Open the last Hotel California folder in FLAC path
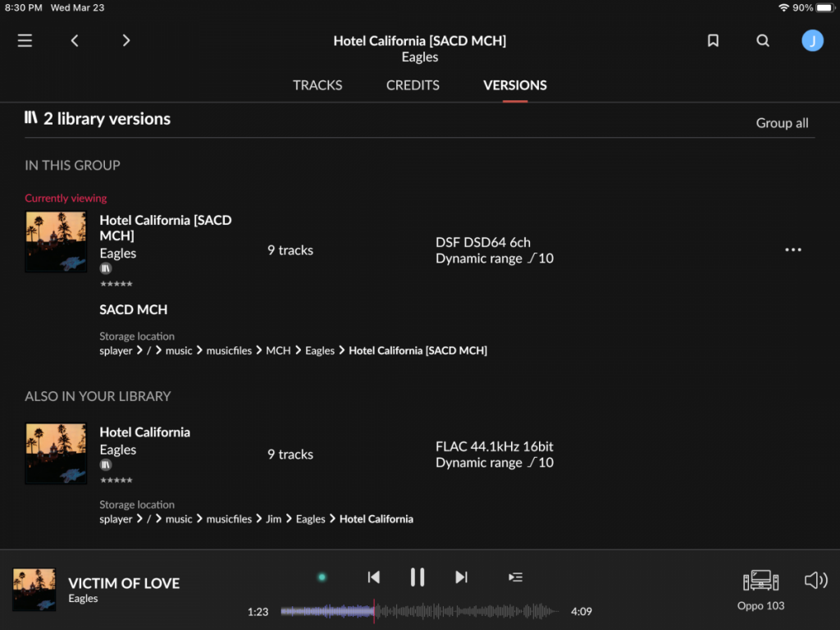This screenshot has height=630, width=840. (x=376, y=519)
